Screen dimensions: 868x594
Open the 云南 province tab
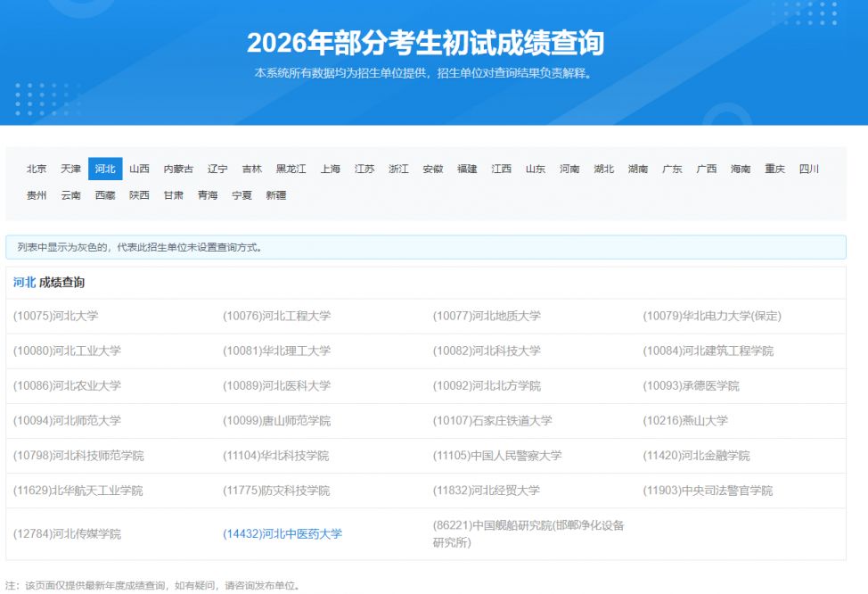pos(71,195)
